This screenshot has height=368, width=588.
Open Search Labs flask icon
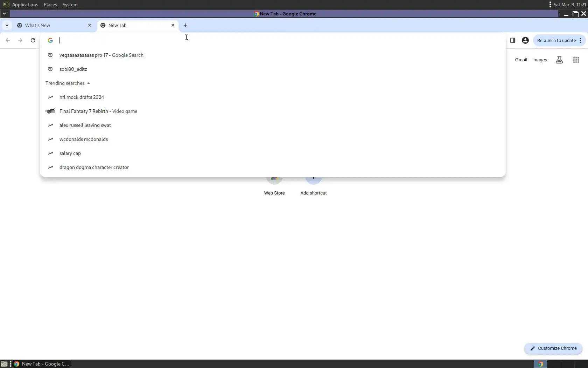pyautogui.click(x=559, y=60)
